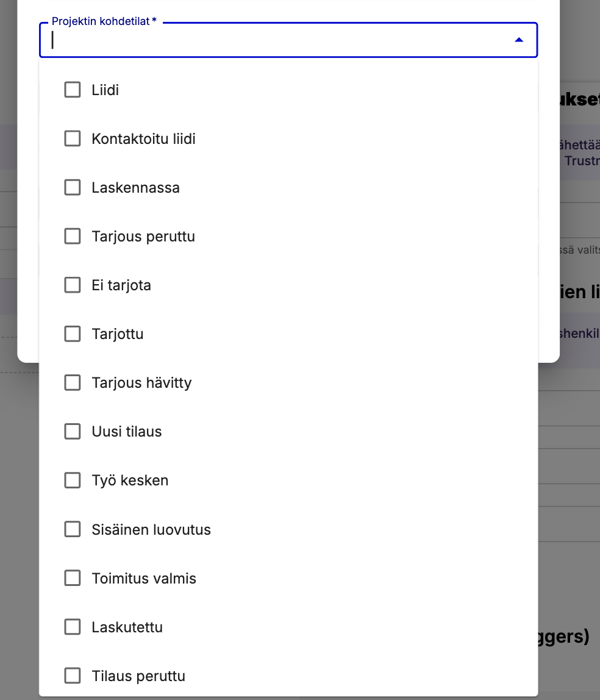Mark the Ei tarjota checkbox
This screenshot has height=700, width=600.
pyautogui.click(x=73, y=285)
